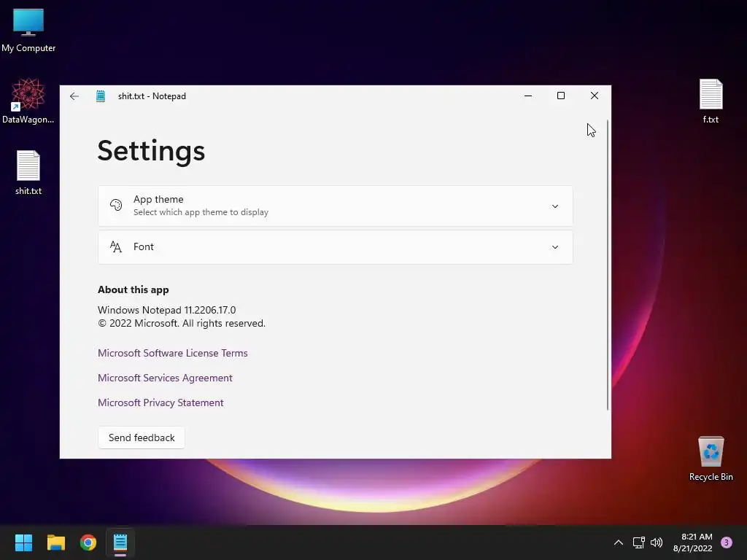The height and width of the screenshot is (560, 747).
Task: Open the Windows Start menu
Action: pos(23,542)
